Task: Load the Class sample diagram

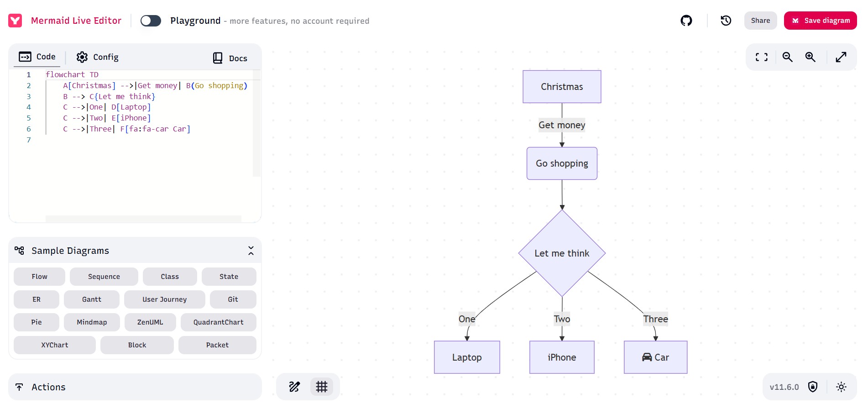Action: 170,277
